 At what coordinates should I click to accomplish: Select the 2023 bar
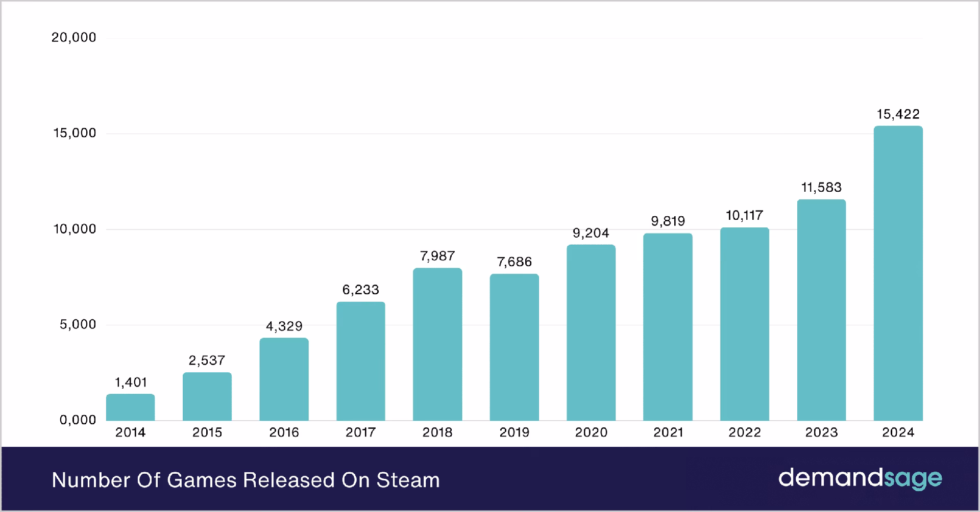pos(821,310)
